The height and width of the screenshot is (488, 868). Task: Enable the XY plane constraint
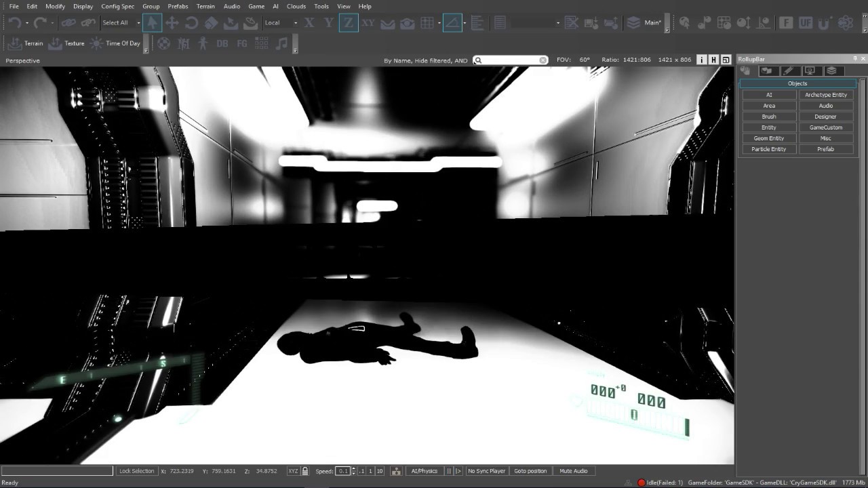(368, 22)
